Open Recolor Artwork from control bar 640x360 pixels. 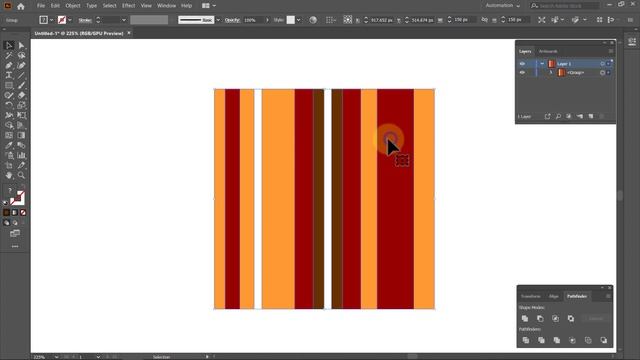(x=313, y=20)
